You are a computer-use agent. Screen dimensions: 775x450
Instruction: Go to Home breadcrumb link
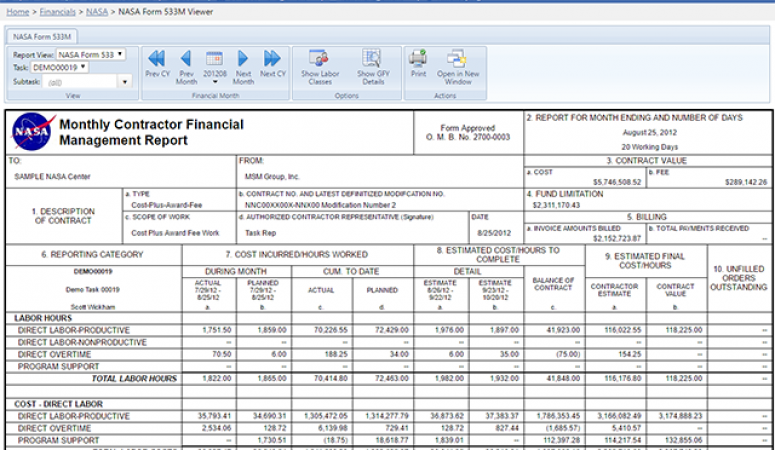pos(18,11)
